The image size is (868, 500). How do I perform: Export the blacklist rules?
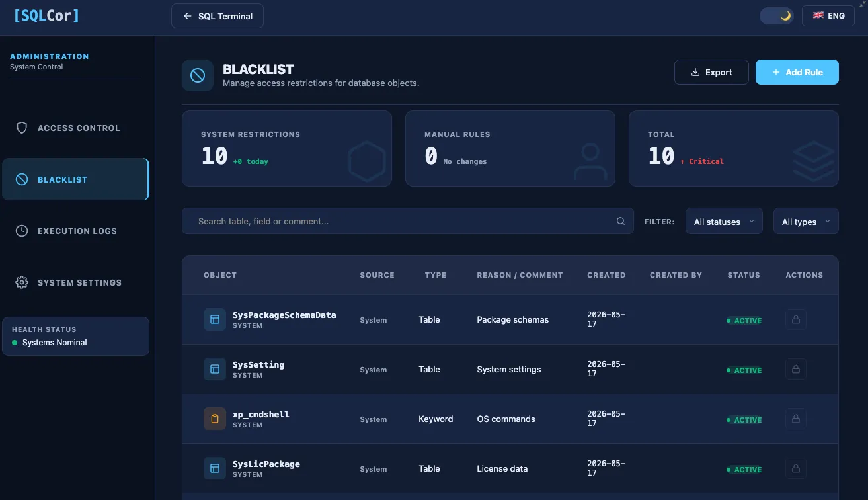tap(711, 72)
